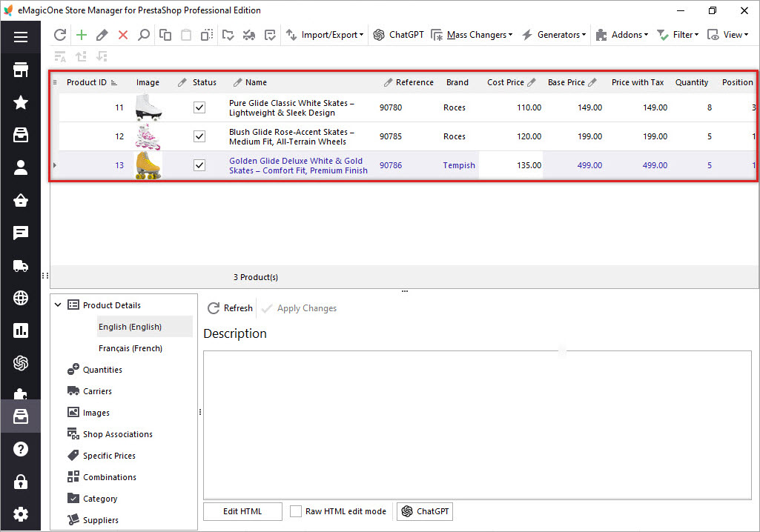
Task: Click the Copy product icon
Action: tap(165, 35)
